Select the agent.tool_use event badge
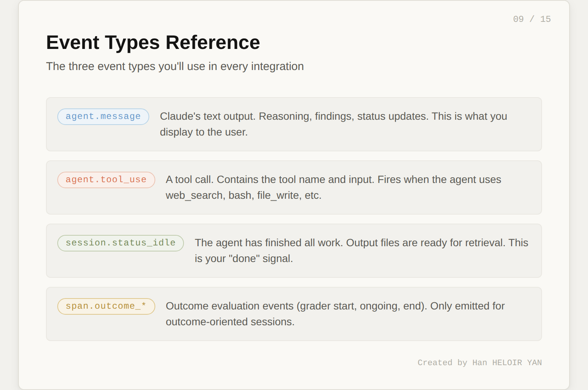Screen dimensions: 588x390 point(106,180)
